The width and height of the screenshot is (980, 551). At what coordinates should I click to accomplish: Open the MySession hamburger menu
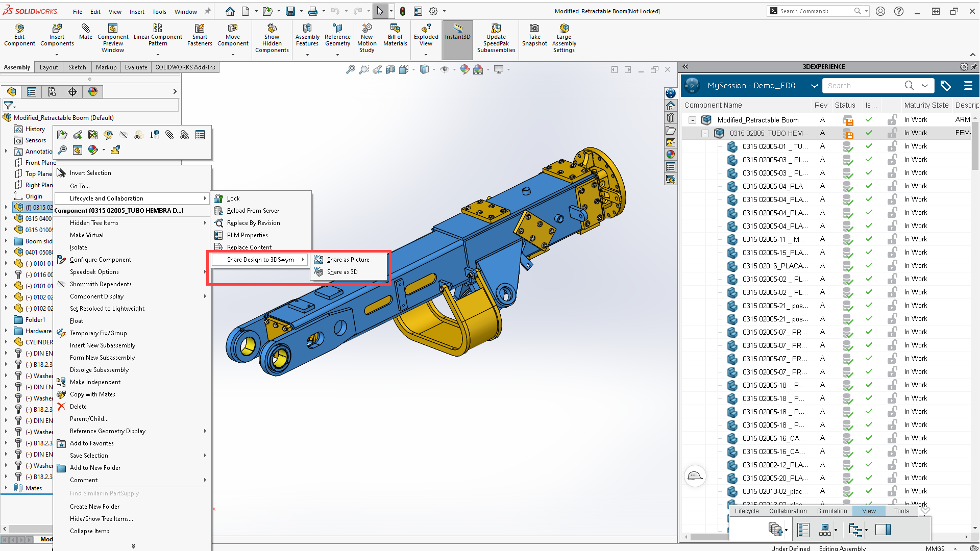(x=968, y=86)
